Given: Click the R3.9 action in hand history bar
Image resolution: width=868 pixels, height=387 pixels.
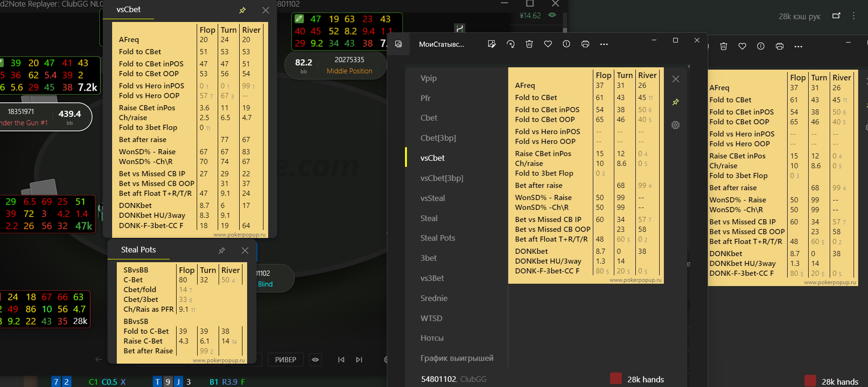Looking at the screenshot, I should tap(229, 382).
